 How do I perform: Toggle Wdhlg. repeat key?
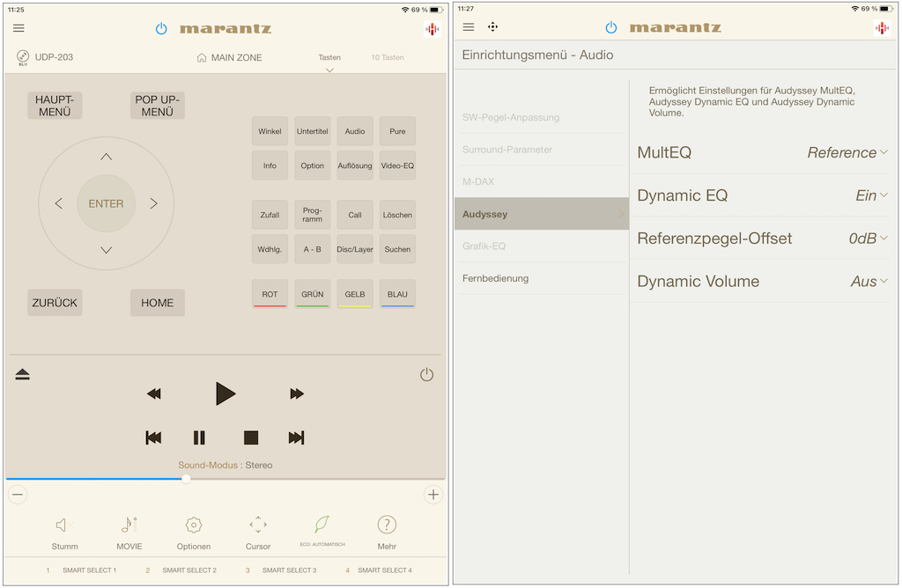click(270, 249)
